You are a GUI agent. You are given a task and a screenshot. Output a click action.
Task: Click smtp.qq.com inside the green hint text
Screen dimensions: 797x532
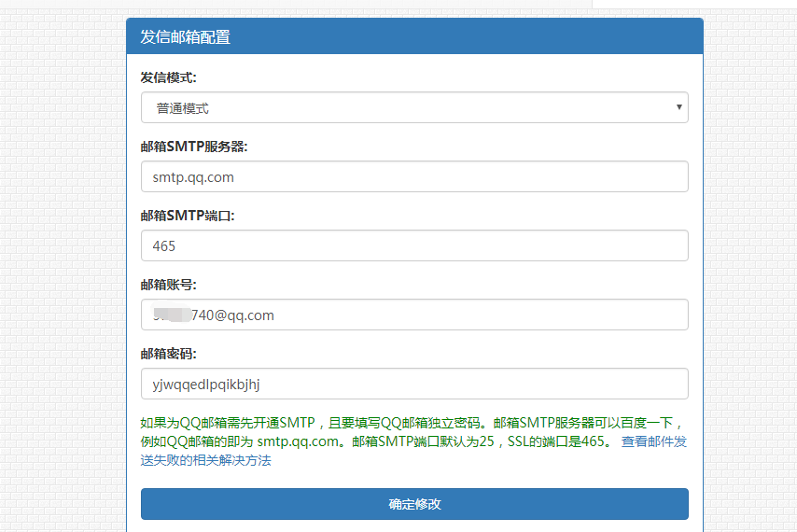297,441
